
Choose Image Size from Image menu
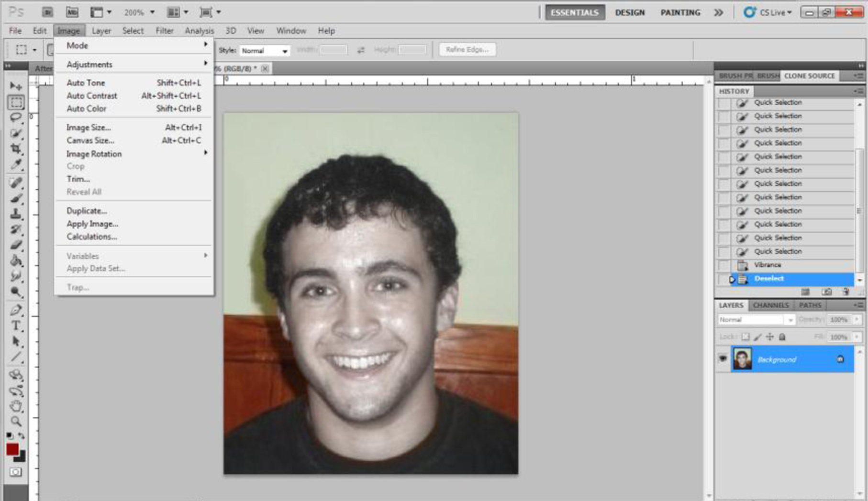click(x=134, y=127)
